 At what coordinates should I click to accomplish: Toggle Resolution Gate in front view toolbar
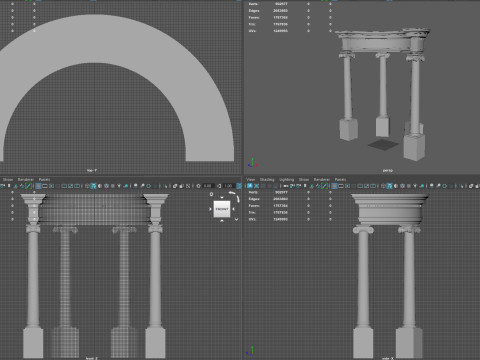point(51,186)
